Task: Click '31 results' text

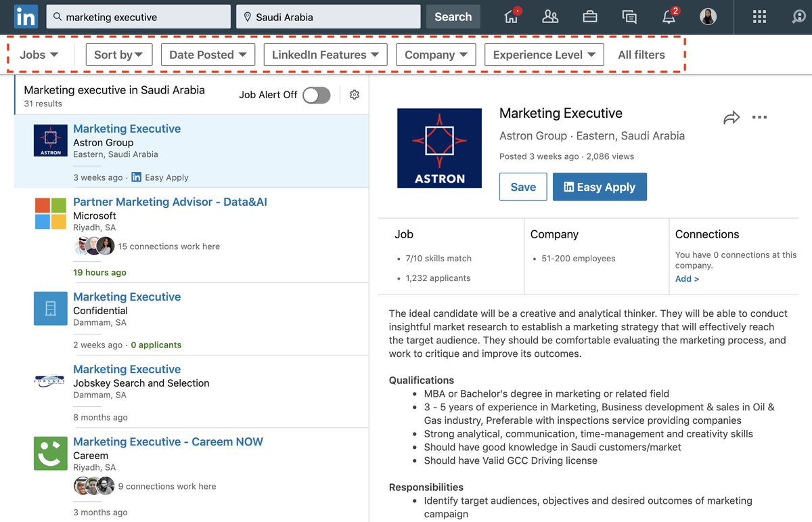Action: tap(43, 104)
